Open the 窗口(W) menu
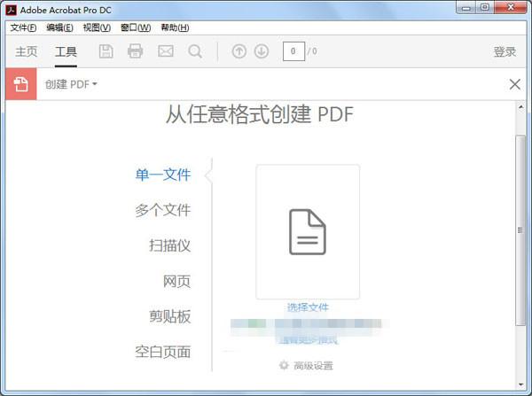Viewport: 532px width, 396px height. point(136,27)
